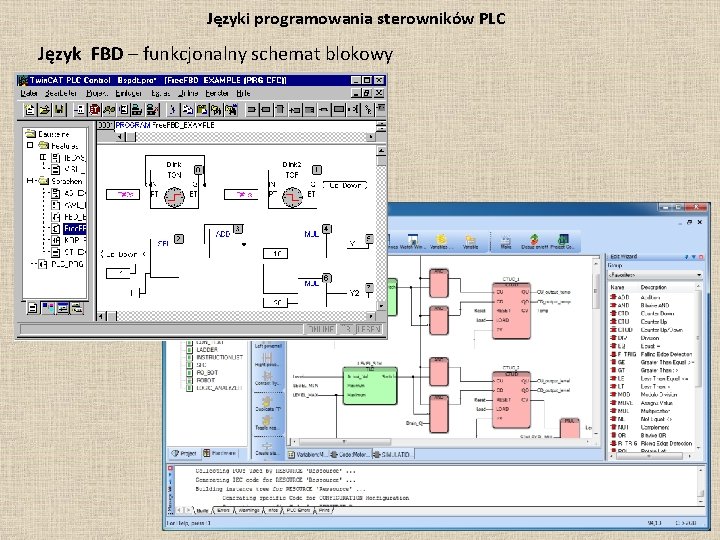Click the Make icon in rear IDE toolbar
This screenshot has height=540, width=720.
pos(506,242)
